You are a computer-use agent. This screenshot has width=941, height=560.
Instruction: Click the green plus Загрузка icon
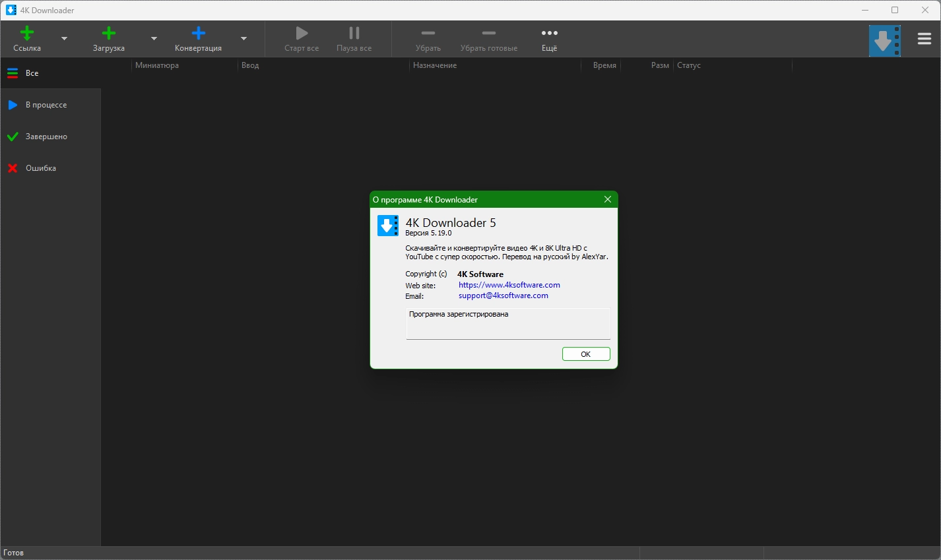(109, 34)
